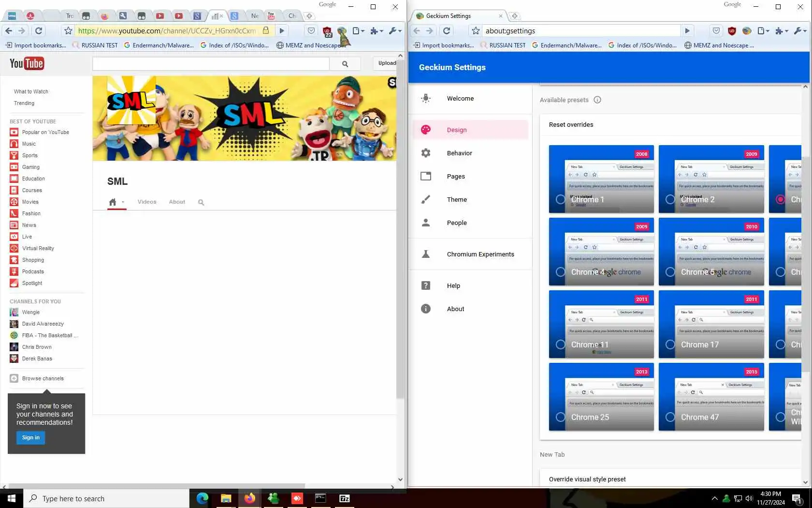
Task: Select the Chrome 1 preset radio button
Action: tap(560, 199)
